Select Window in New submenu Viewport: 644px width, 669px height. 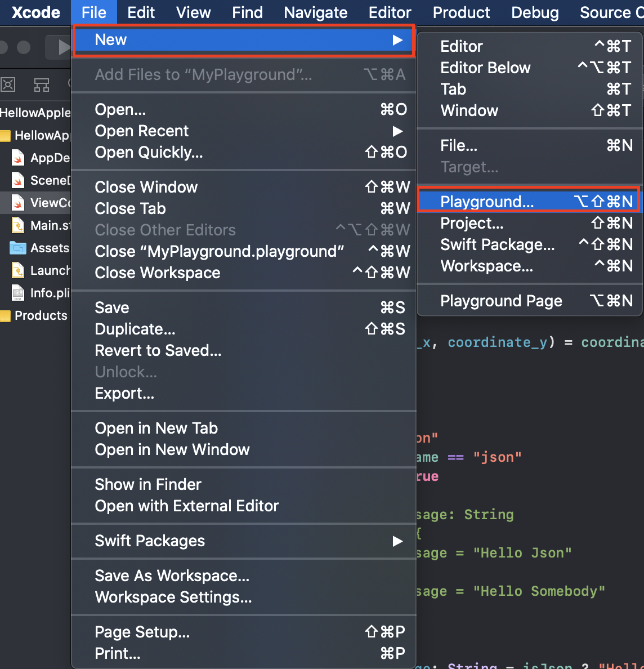pyautogui.click(x=529, y=110)
